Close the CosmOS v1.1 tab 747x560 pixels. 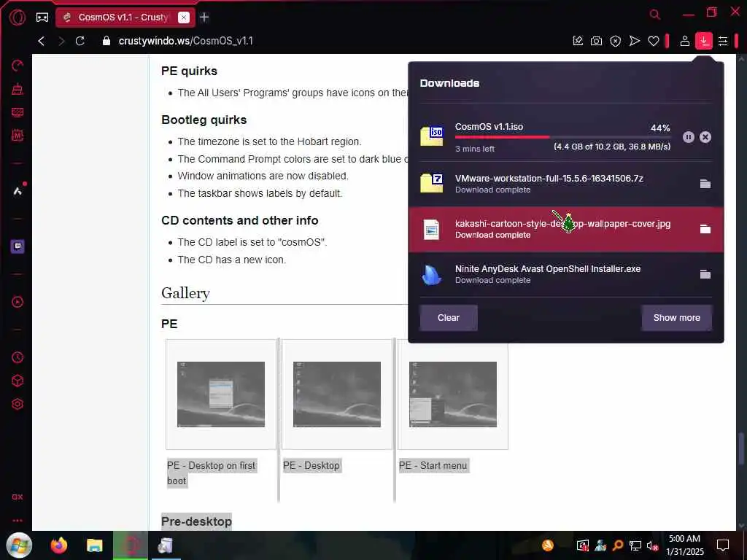(x=183, y=17)
